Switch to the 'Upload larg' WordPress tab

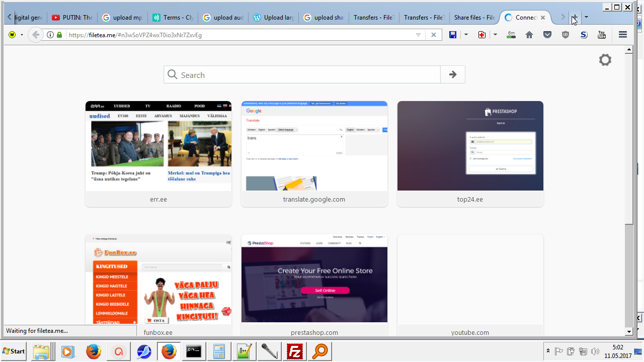click(273, 18)
